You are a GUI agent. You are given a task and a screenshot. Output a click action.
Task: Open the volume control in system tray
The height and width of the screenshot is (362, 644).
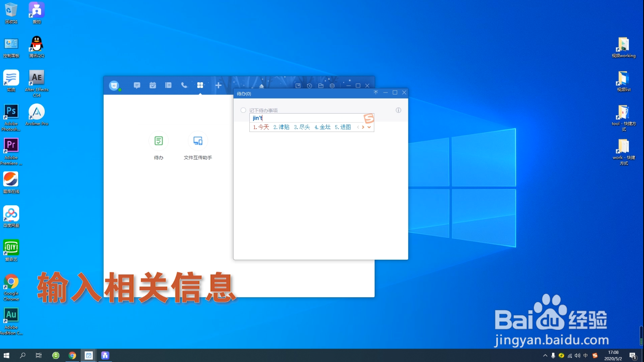pos(577,355)
